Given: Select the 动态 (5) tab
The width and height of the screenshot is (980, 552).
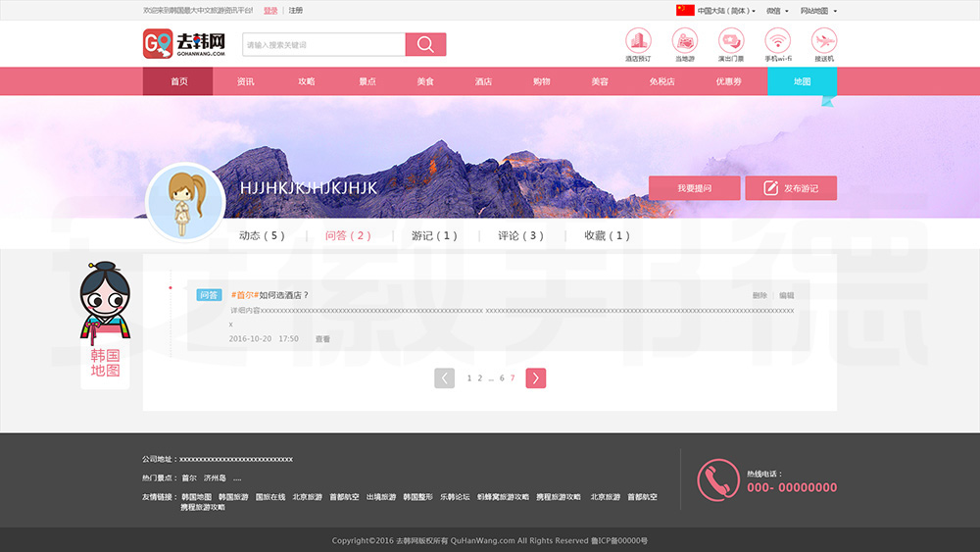Looking at the screenshot, I should click(262, 235).
